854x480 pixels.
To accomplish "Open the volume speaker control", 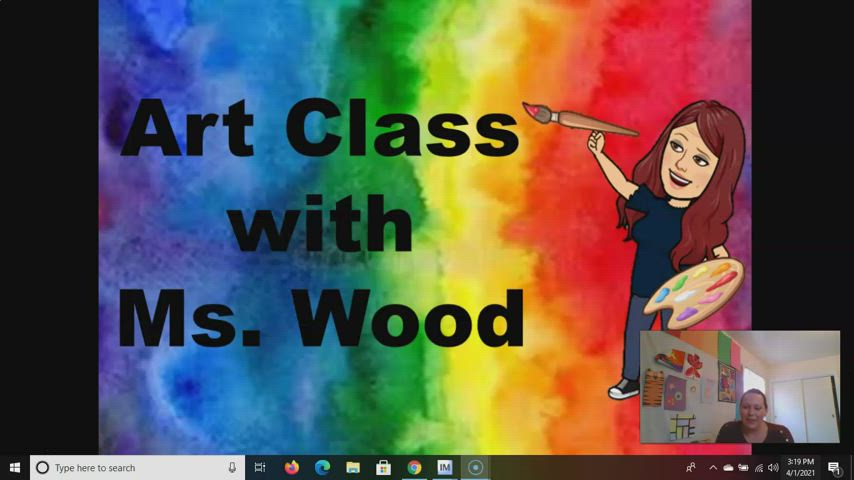I will click(773, 467).
